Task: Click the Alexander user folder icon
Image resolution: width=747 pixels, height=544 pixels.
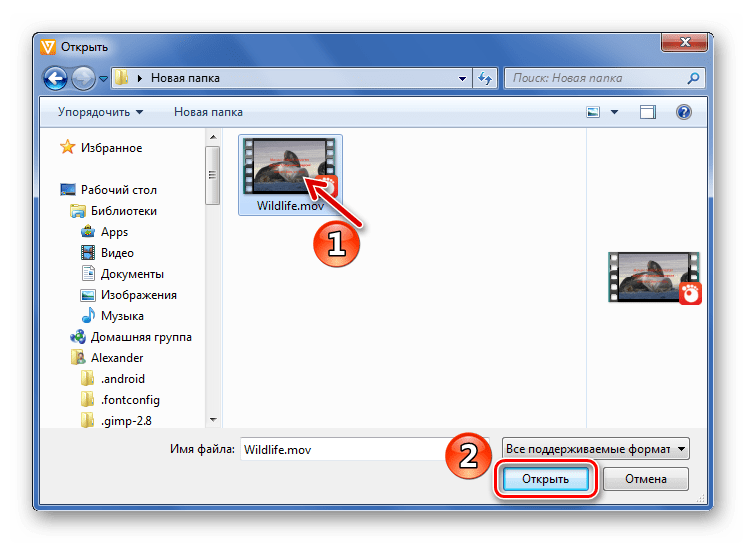Action: click(x=78, y=357)
